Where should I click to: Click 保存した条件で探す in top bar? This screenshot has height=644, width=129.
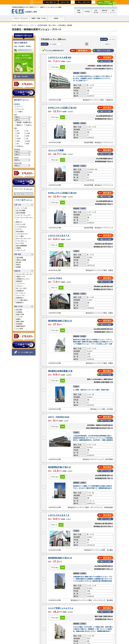coord(83,2)
